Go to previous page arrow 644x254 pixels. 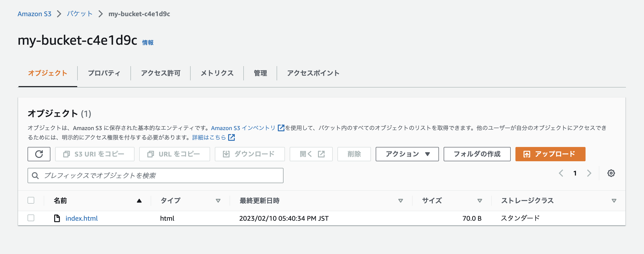561,173
